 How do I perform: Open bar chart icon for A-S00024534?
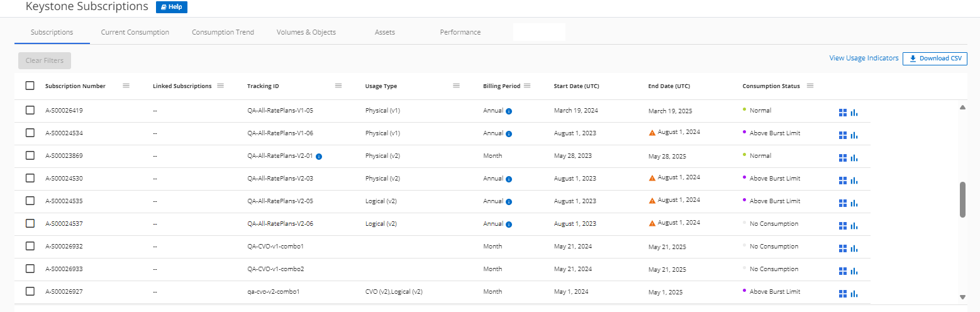point(854,135)
